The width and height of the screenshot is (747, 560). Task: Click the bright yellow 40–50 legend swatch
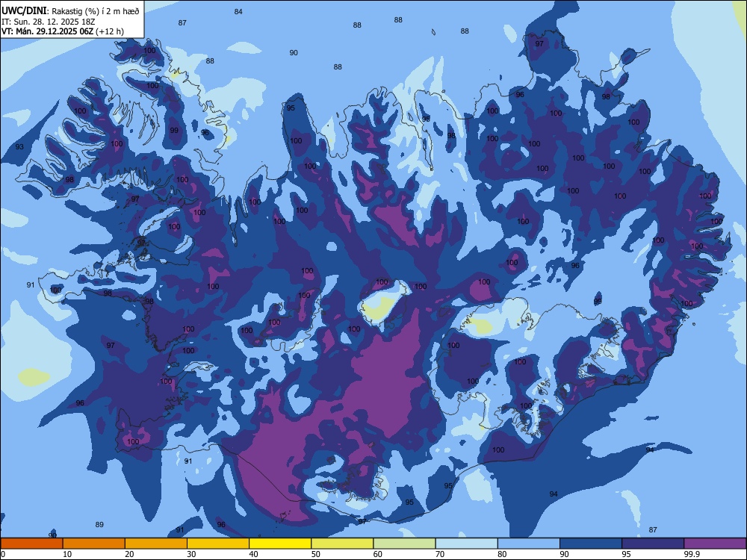point(280,544)
